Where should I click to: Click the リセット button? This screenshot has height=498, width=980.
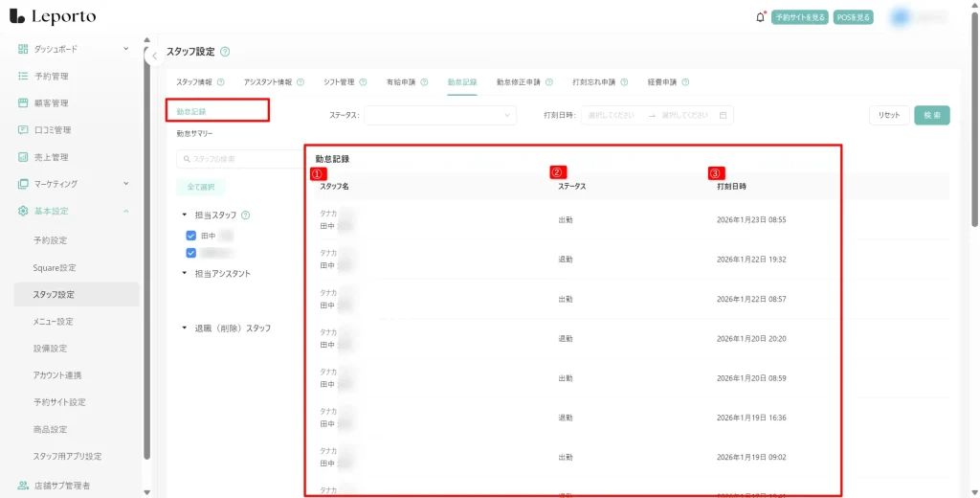pos(889,115)
